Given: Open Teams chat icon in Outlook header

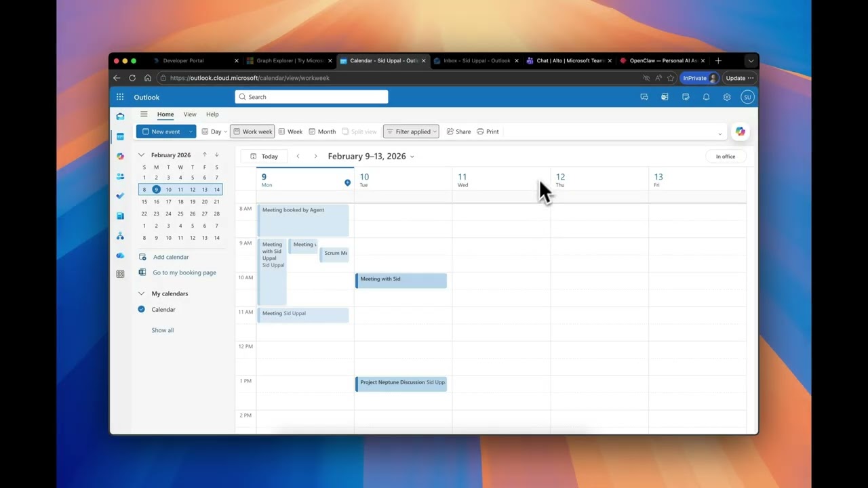Looking at the screenshot, I should (x=644, y=97).
